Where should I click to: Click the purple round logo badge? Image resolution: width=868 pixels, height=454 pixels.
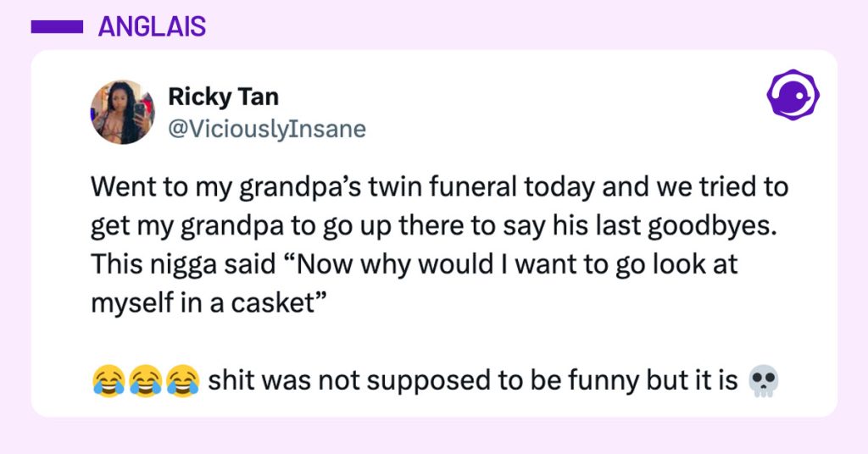793,95
